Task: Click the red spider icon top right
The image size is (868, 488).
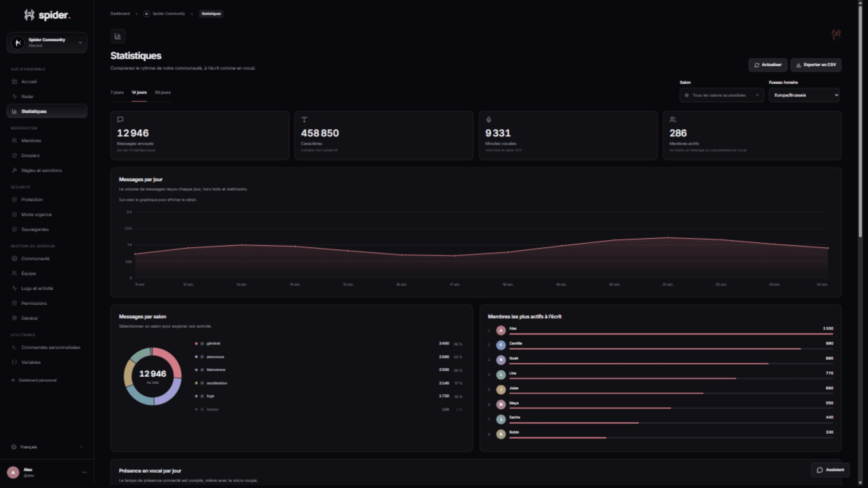Action: pos(836,34)
